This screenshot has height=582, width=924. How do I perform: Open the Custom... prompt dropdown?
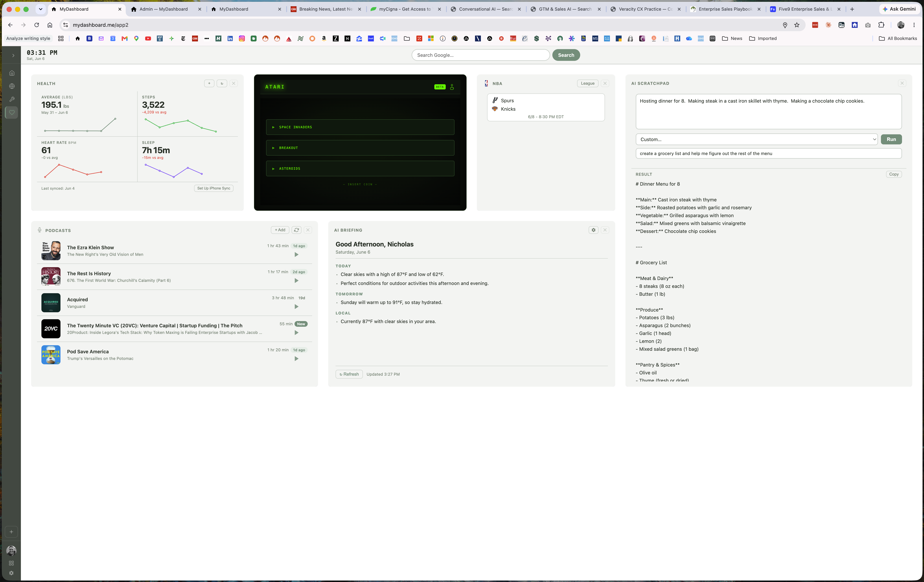(757, 139)
